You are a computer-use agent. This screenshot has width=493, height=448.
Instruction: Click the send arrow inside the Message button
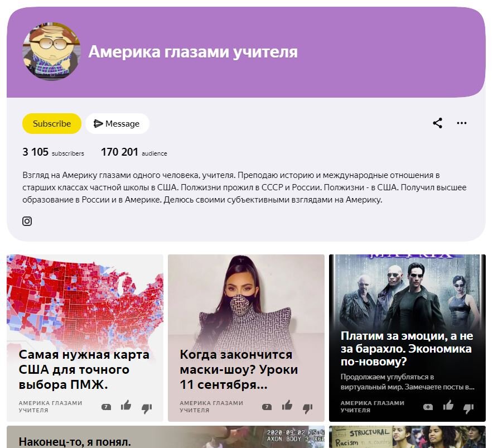(x=98, y=123)
